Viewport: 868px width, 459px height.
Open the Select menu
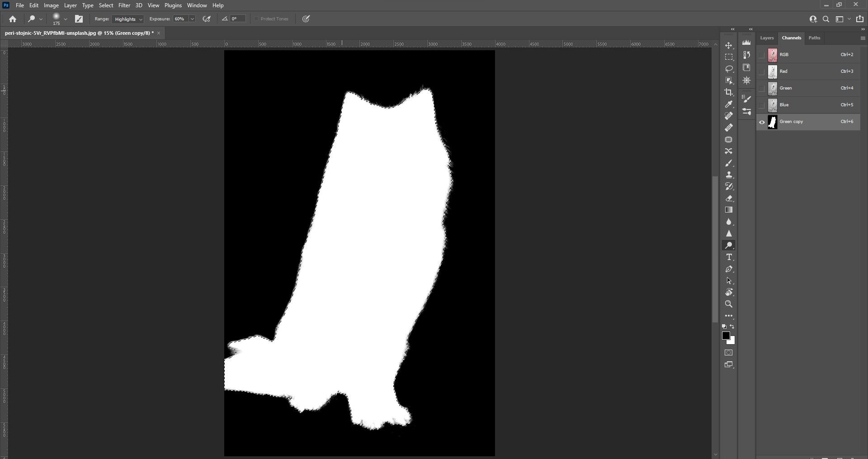[x=106, y=5]
